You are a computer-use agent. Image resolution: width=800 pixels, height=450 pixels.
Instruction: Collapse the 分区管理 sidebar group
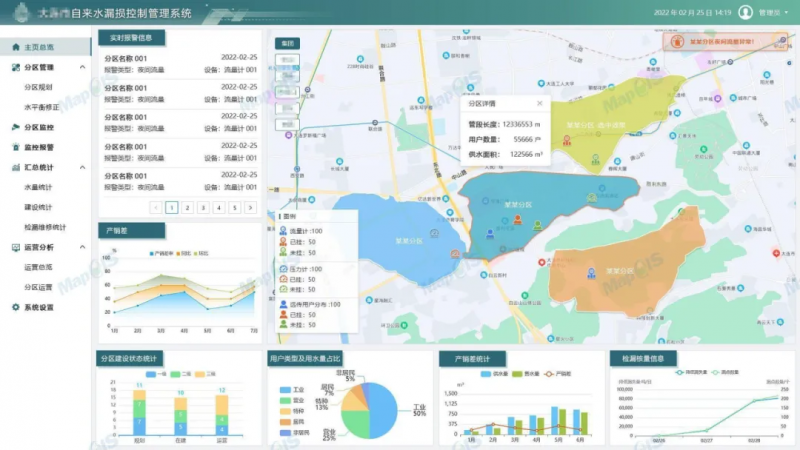tap(82, 67)
